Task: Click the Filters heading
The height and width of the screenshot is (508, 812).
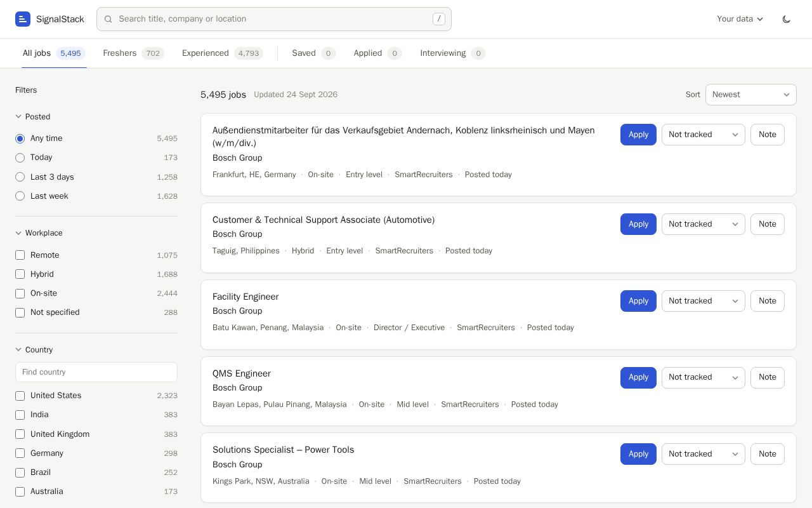Action: (26, 90)
